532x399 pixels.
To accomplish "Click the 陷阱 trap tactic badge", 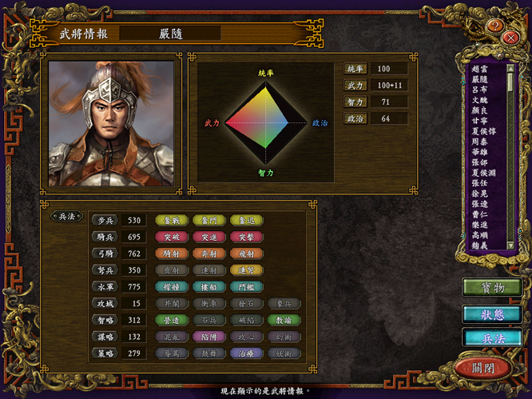I will click(209, 337).
